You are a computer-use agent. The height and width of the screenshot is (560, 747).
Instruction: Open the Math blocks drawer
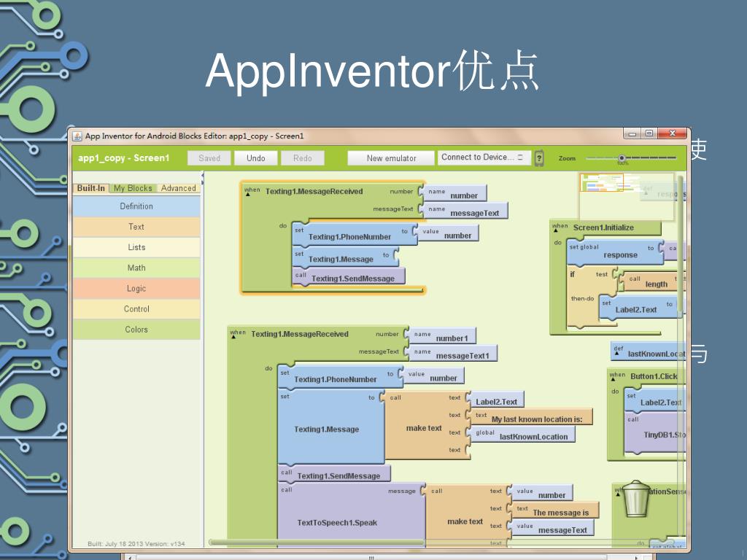(136, 268)
